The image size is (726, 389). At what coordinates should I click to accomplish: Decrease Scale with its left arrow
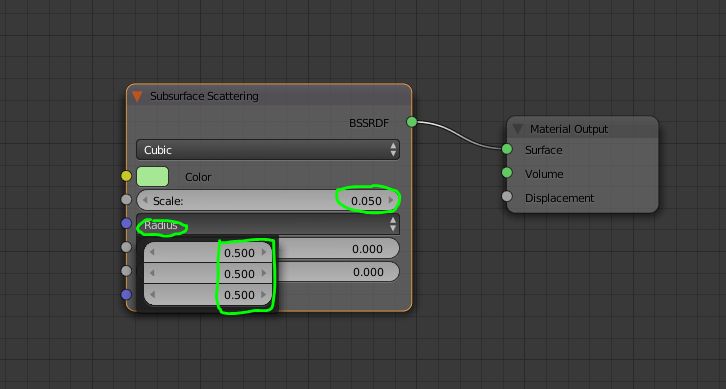point(145,201)
